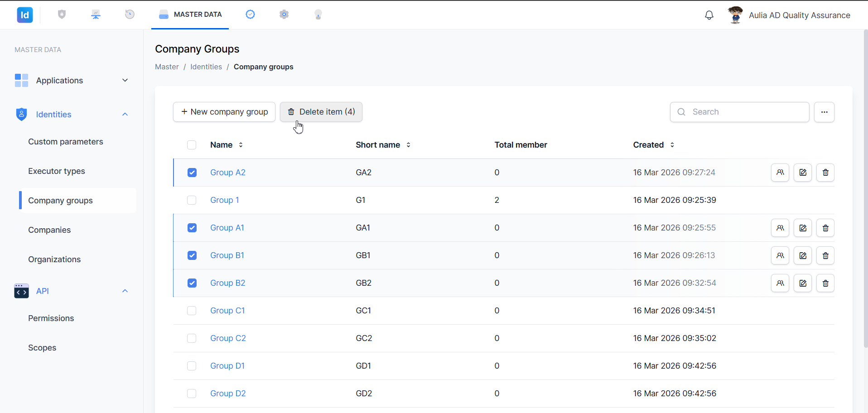This screenshot has height=413, width=868.
Task: Edit the Group A1 row
Action: 803,228
